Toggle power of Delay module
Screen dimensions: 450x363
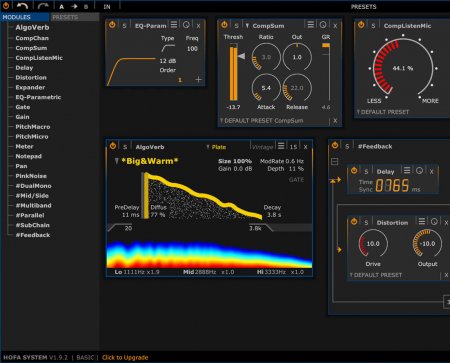[354, 170]
